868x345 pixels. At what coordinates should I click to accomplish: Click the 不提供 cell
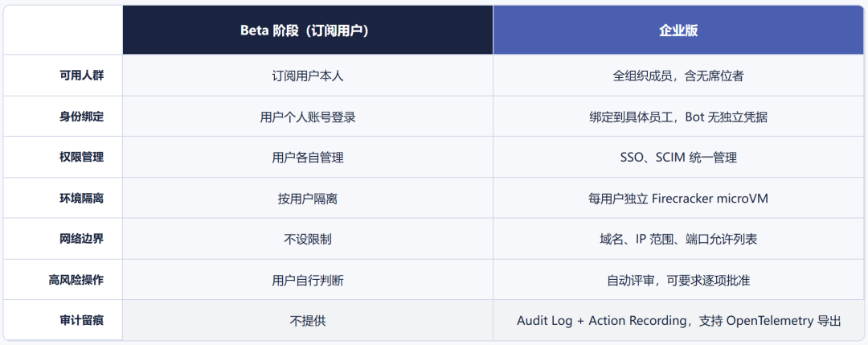308,320
